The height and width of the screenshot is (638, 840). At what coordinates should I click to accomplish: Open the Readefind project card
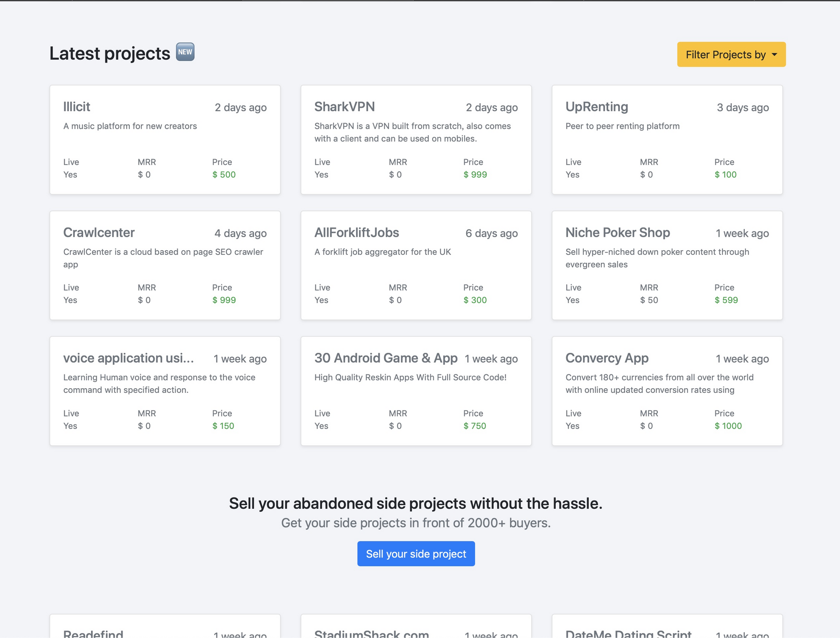tap(93, 633)
